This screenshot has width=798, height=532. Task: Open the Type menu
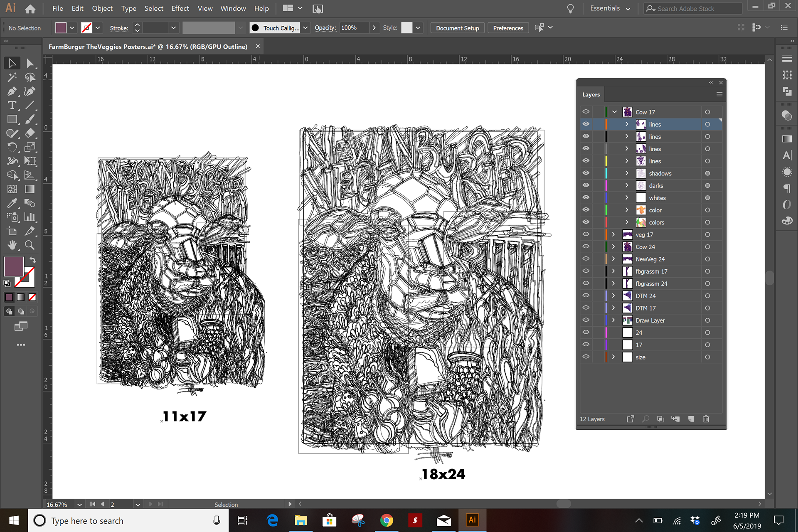pos(128,8)
